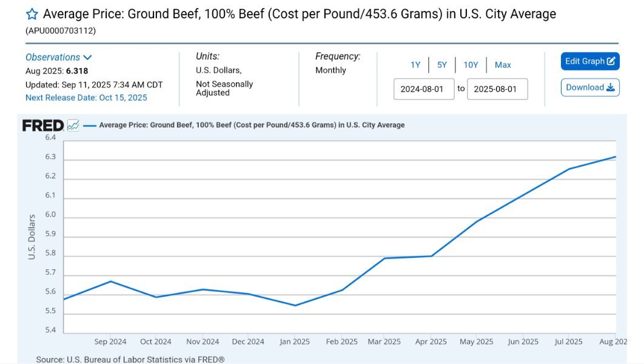Click the FRED logo above the chart
The height and width of the screenshot is (364, 644).
(43, 126)
